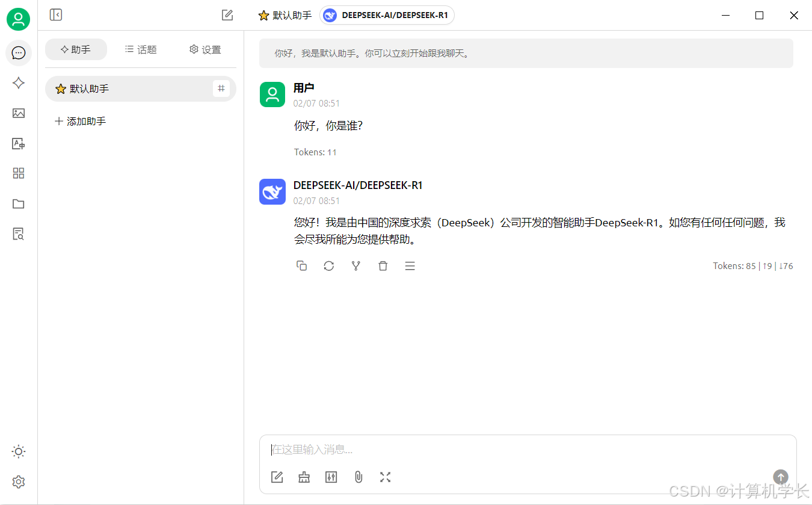The height and width of the screenshot is (505, 812).
Task: Click the Tokens: 11 text
Action: [315, 152]
